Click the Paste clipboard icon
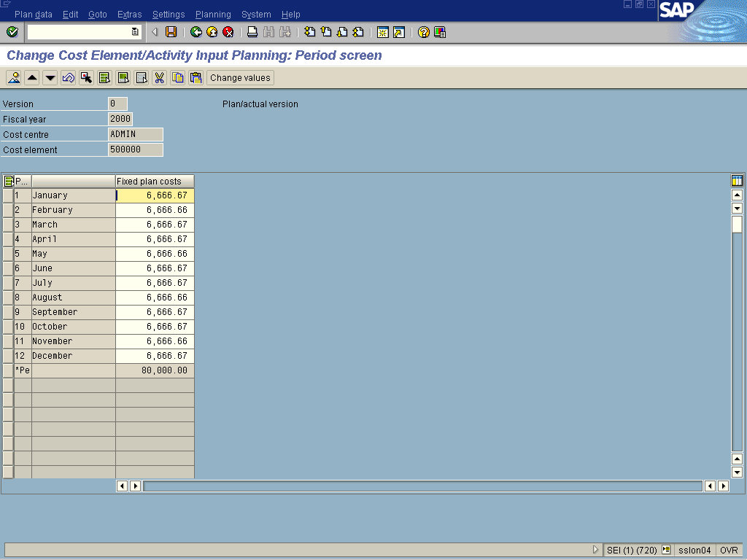The image size is (747, 560). coord(196,78)
